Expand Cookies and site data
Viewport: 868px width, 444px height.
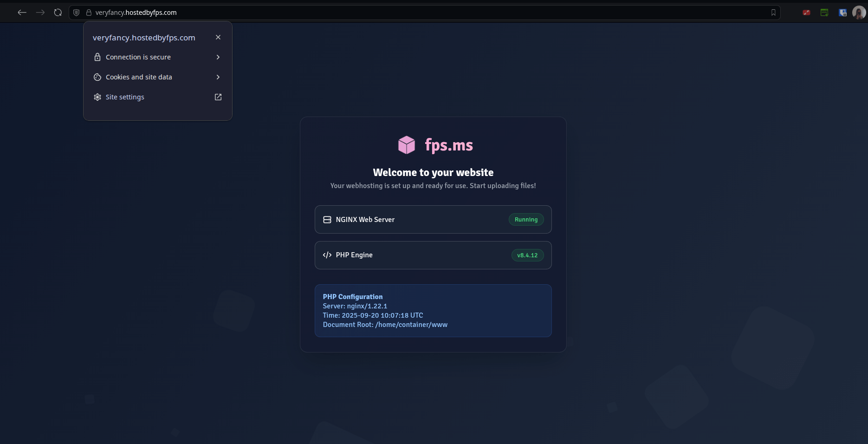click(x=218, y=77)
